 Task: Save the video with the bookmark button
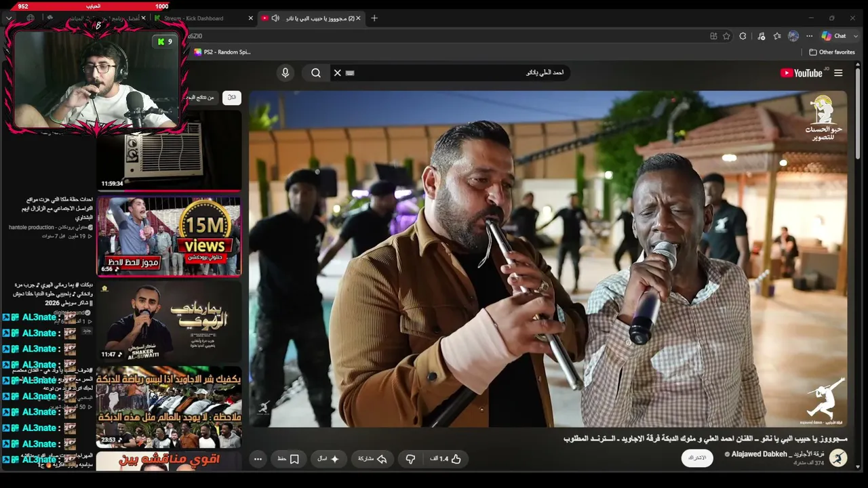pyautogui.click(x=288, y=459)
